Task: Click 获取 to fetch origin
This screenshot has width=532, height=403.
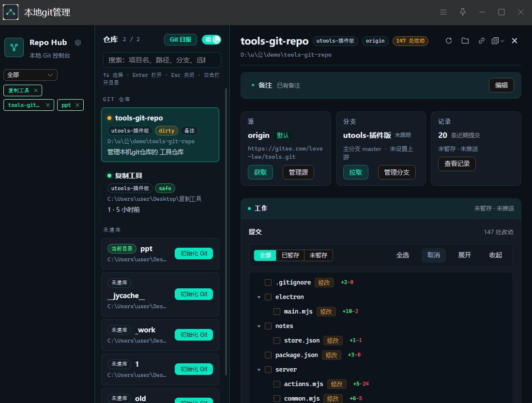Action: 260,172
